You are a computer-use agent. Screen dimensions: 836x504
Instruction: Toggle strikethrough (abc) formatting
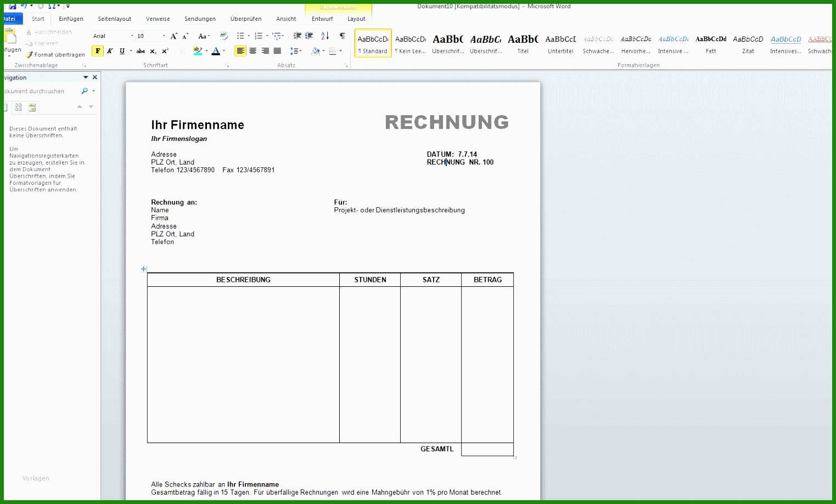(x=141, y=51)
